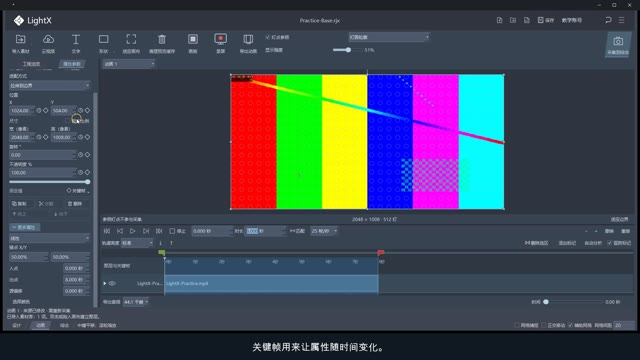This screenshot has width=640, height=360.
Task: Click the new file icon in the title bar
Action: coord(499,20)
